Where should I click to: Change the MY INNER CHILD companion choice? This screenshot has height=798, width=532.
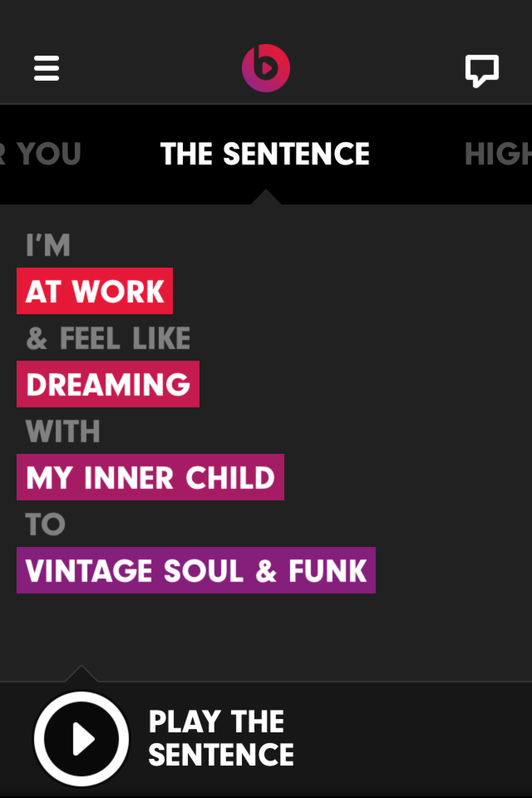pos(150,477)
